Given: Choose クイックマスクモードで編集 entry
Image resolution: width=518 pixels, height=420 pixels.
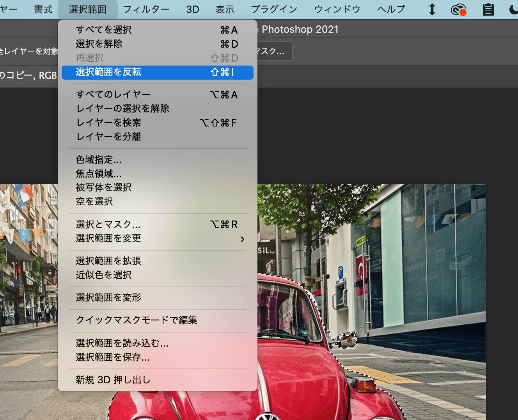Looking at the screenshot, I should coord(158,320).
